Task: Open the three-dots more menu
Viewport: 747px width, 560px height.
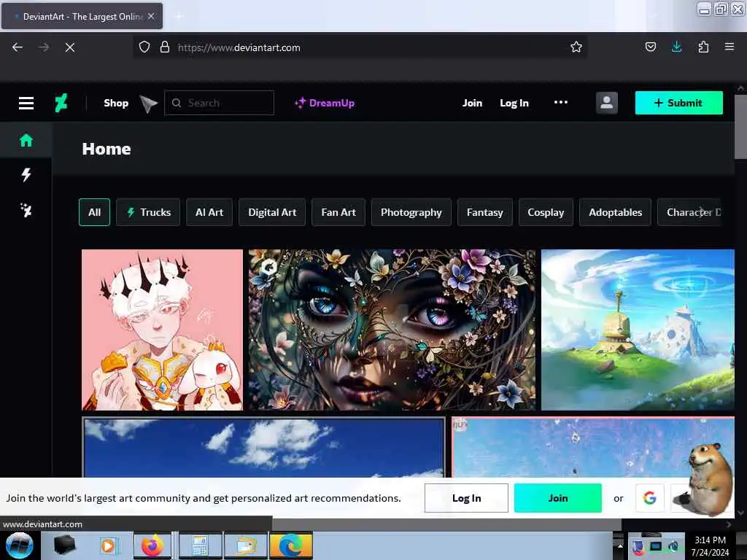Action: [561, 102]
